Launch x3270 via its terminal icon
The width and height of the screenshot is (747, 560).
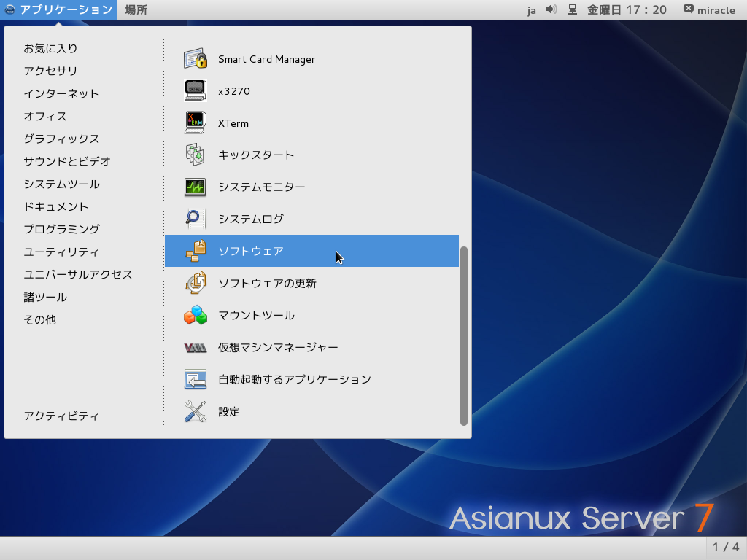[x=196, y=91]
